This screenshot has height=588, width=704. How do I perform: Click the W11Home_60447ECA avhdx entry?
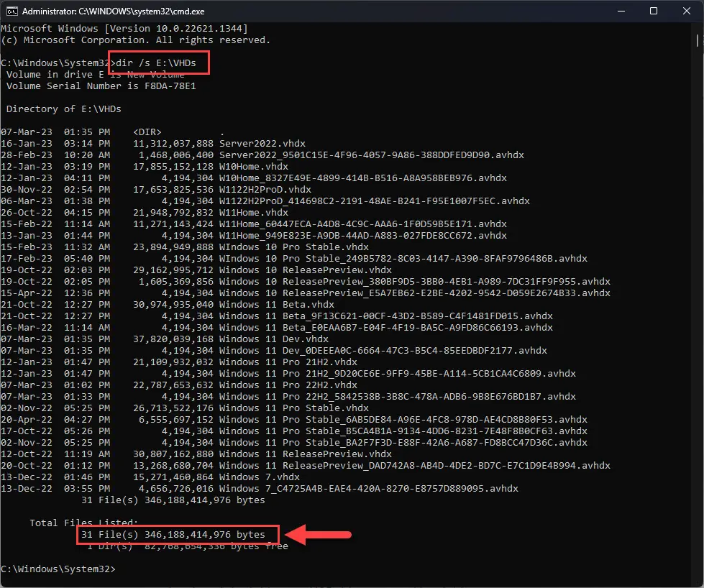point(362,224)
